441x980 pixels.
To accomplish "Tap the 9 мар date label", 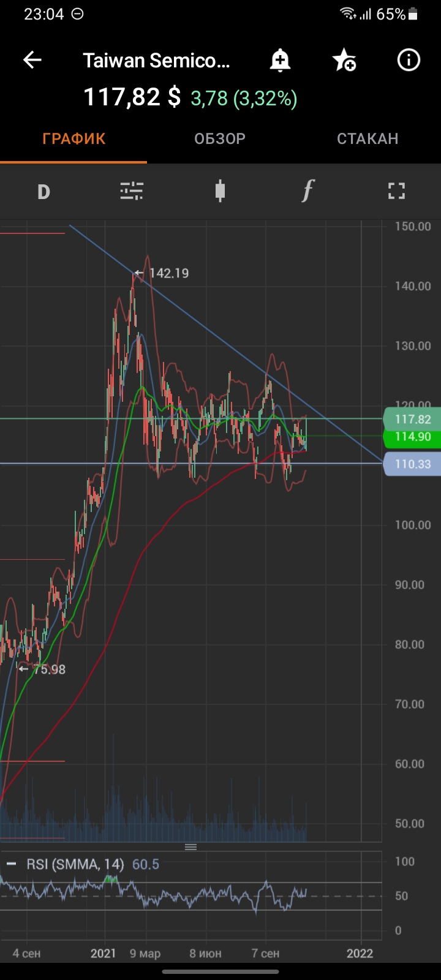I will point(145,954).
